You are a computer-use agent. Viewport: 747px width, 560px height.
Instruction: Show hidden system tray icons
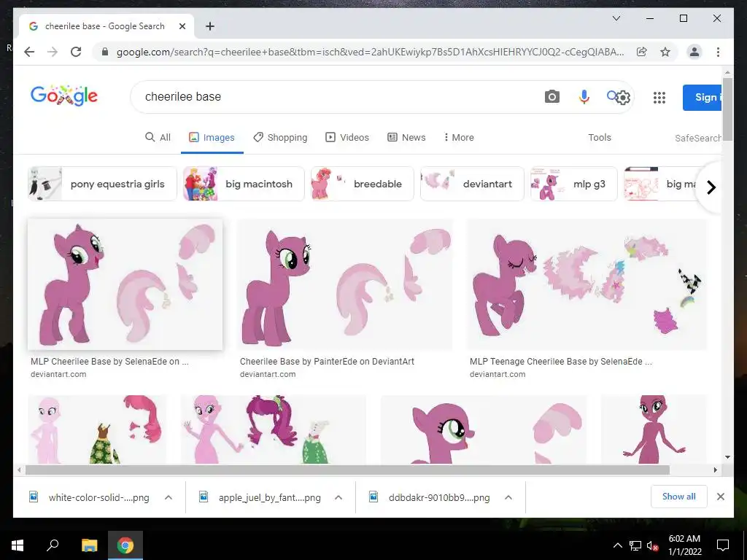617,545
